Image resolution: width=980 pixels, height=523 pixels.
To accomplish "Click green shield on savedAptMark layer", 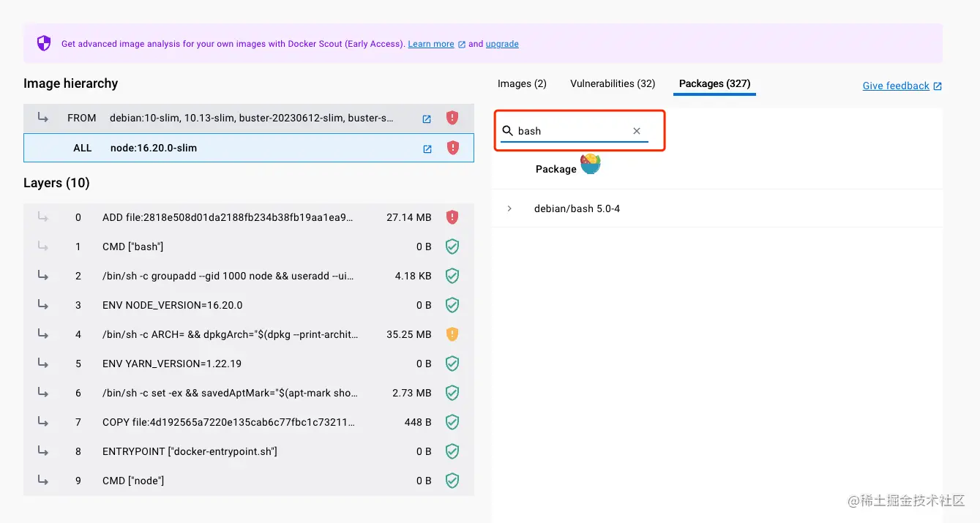I will coord(452,393).
